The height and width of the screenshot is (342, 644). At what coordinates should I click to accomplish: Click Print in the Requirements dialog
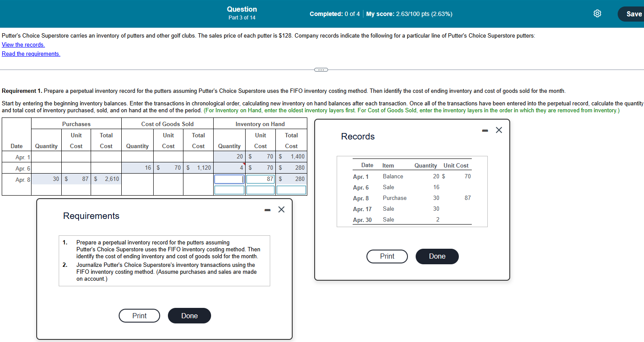click(x=139, y=316)
